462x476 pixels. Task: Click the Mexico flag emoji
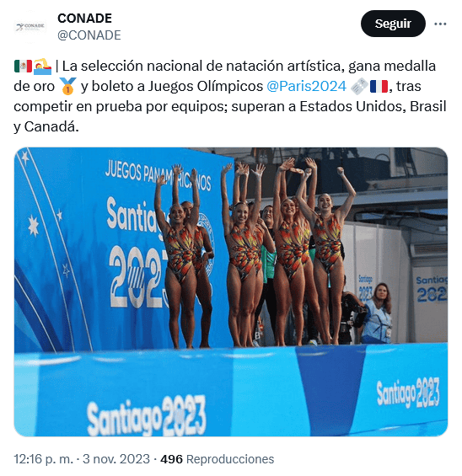pos(23,67)
